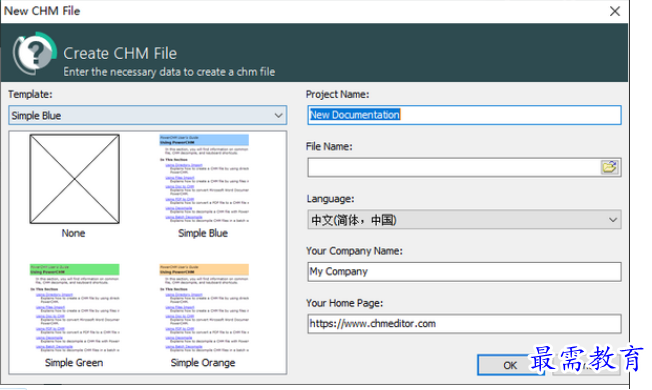Screen dimensions: 652x390
Task: Close the New CHM File dialog
Action: coord(615,11)
